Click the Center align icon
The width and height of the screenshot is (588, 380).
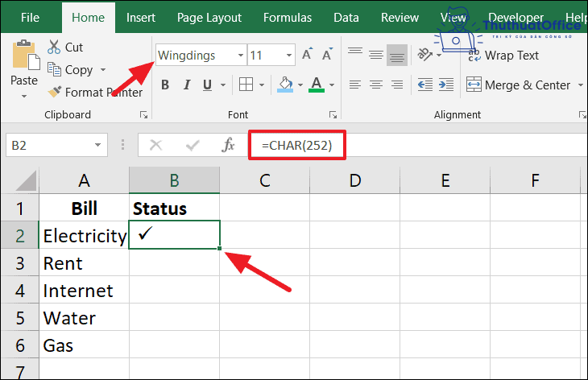click(375, 85)
